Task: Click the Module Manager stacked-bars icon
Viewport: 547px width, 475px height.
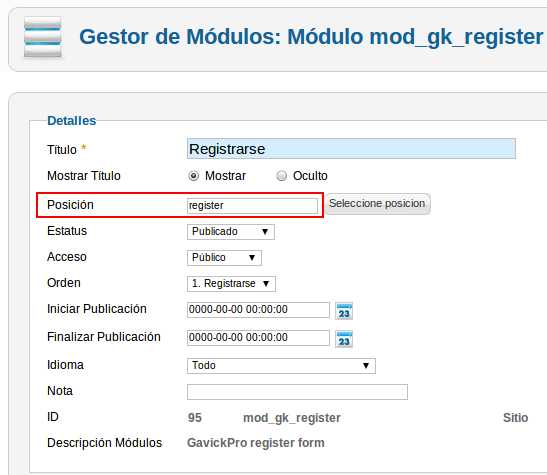Action: [x=43, y=37]
